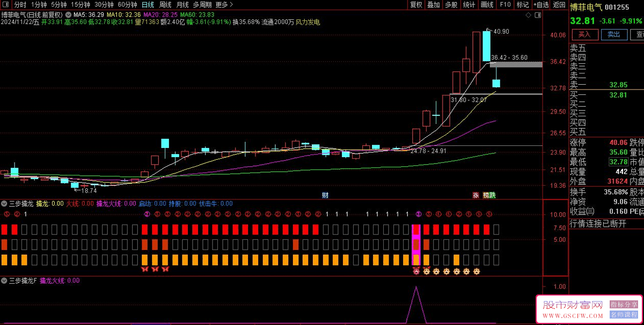
Task: Click the 多股 multi-stock toolbar button
Action: (x=451, y=5)
